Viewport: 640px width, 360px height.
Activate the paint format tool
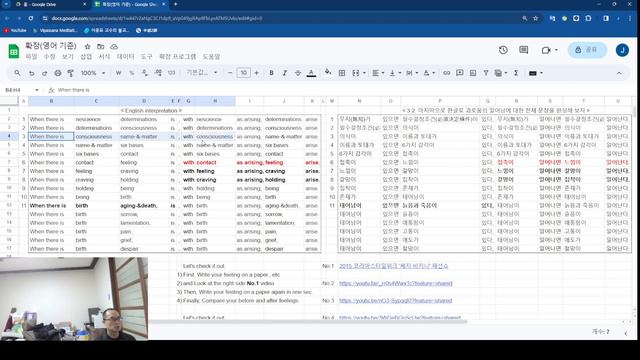(x=71, y=73)
